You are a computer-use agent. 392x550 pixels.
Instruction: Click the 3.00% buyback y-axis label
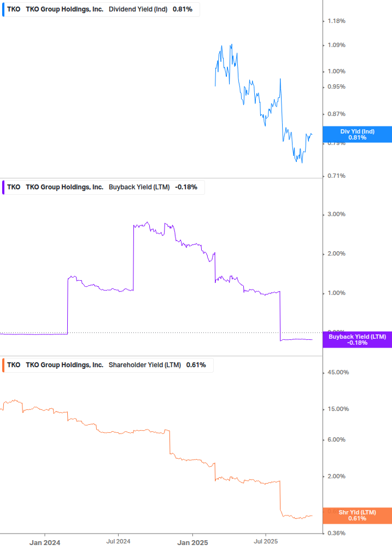pyautogui.click(x=336, y=214)
